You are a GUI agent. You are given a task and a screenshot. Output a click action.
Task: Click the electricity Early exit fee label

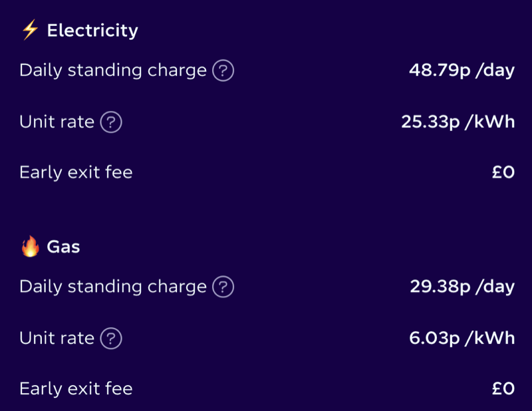point(76,173)
